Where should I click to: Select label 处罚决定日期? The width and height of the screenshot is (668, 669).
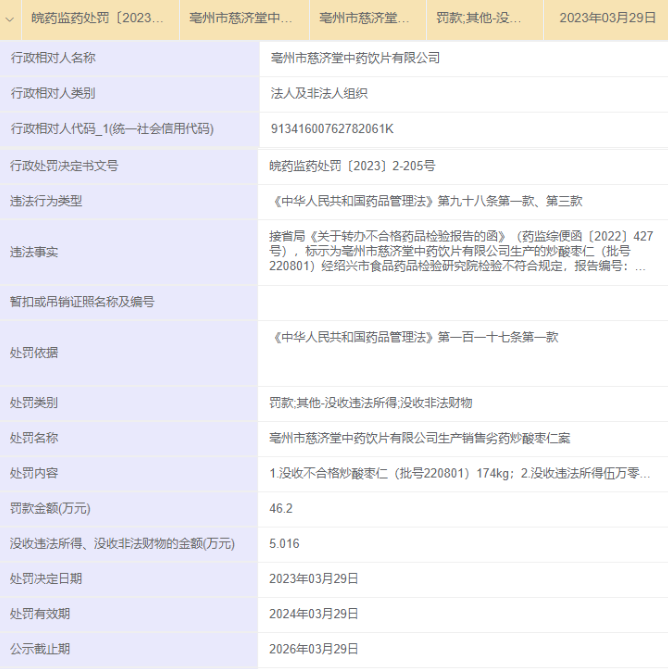tap(46, 579)
